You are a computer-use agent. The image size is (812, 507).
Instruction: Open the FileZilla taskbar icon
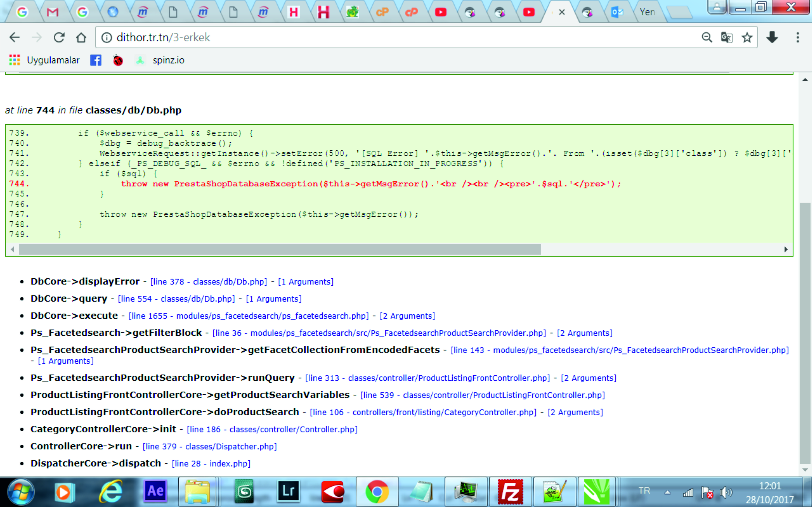(510, 492)
